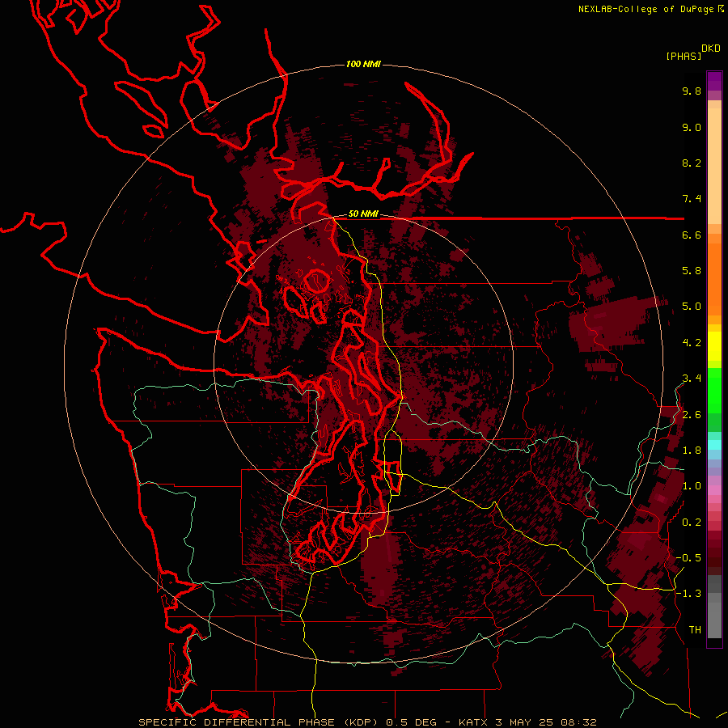The height and width of the screenshot is (728, 728).
Task: Click the 100 NMI range ring label
Action: (x=363, y=64)
